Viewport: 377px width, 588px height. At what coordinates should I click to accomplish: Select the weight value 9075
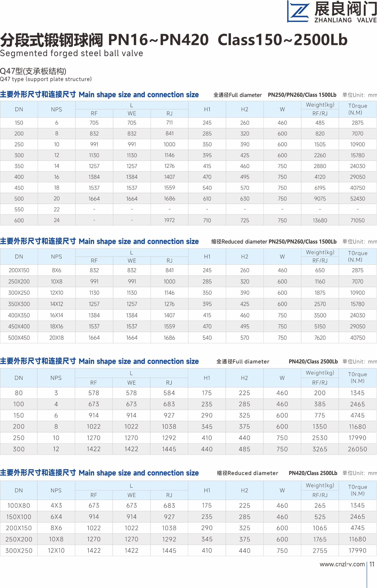pos(320,199)
